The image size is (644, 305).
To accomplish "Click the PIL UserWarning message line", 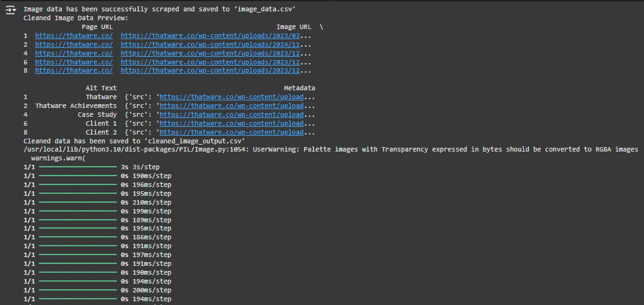I will pyautogui.click(x=331, y=150).
